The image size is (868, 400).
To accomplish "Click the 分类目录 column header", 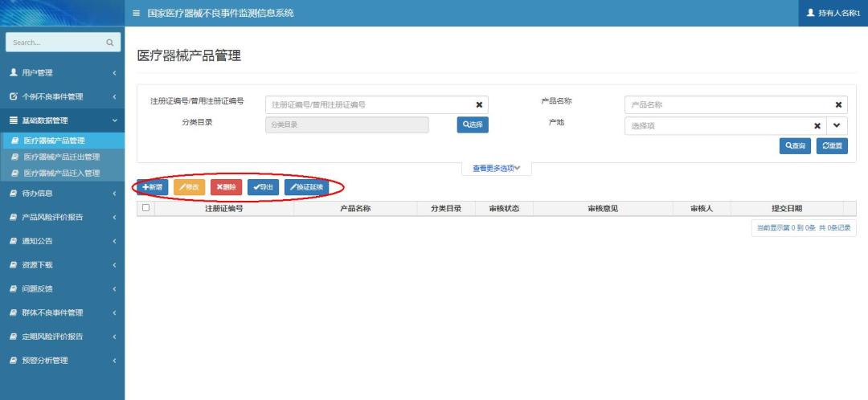I will pyautogui.click(x=446, y=209).
